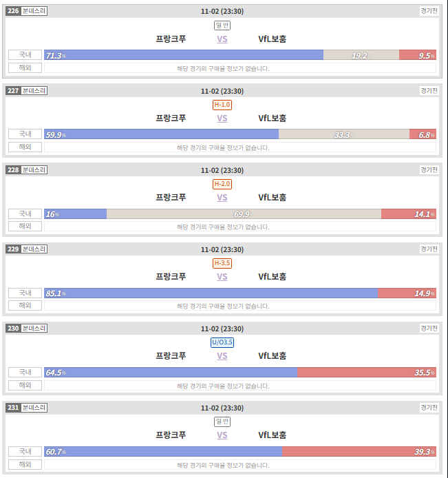Click the VS link in match 231
The width and height of the screenshot is (448, 478).
pos(222,435)
